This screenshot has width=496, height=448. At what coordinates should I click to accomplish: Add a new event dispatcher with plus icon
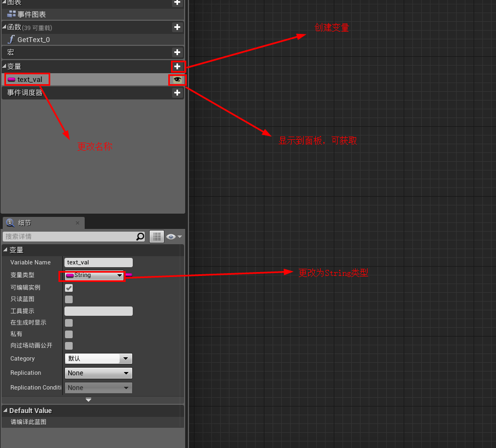pyautogui.click(x=177, y=93)
